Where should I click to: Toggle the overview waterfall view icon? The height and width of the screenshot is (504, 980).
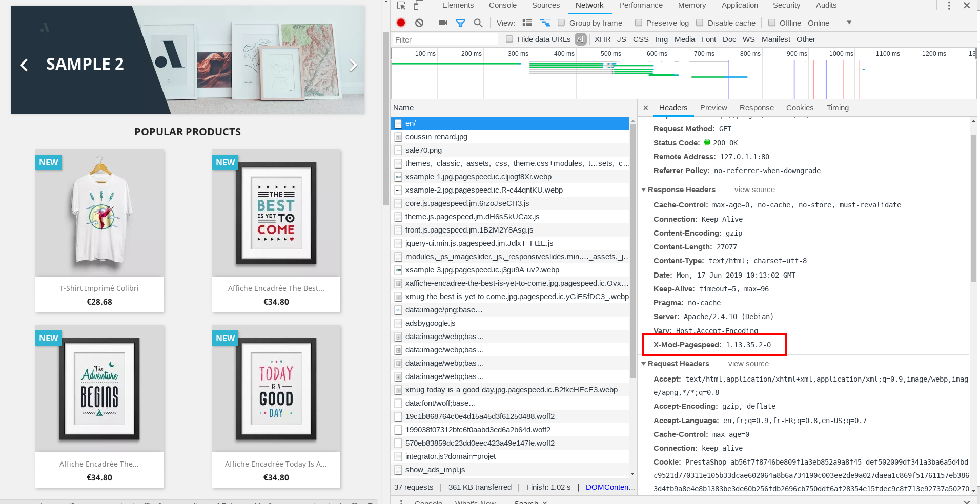pos(545,23)
